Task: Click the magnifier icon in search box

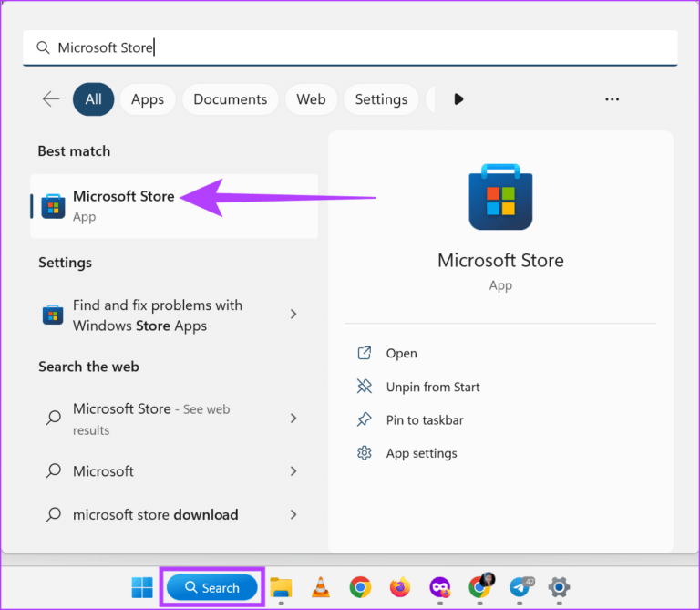Action: (x=43, y=47)
